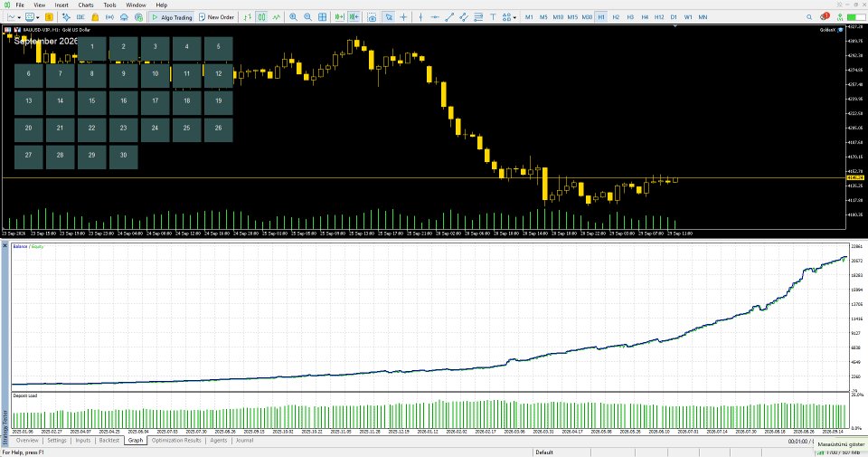
Task: Switch to the Journal tab
Action: coord(245,441)
